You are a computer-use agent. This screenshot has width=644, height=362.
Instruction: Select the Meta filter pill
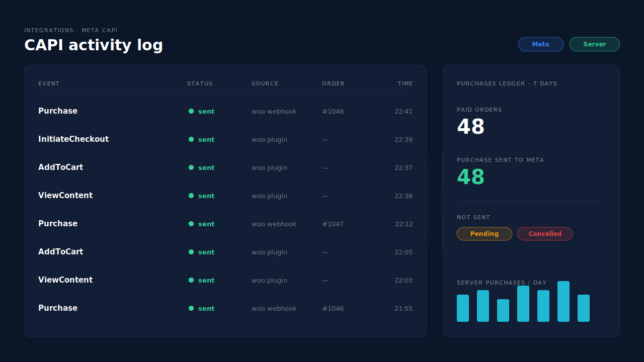(541, 44)
